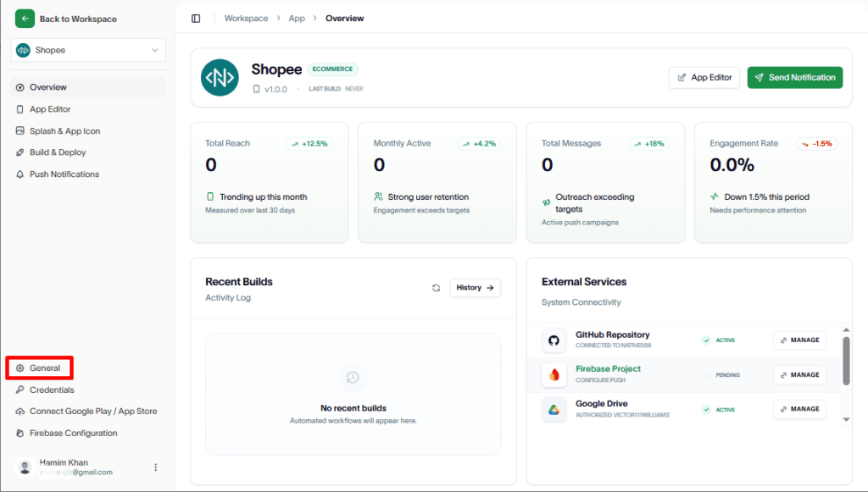Refresh the Recent Builds list
Viewport: 868px width, 492px height.
tap(437, 288)
